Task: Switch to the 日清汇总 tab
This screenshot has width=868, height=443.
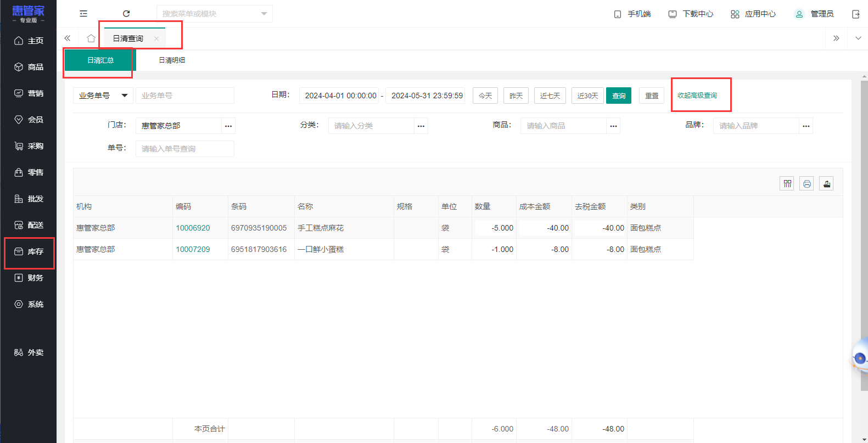Action: (x=100, y=60)
